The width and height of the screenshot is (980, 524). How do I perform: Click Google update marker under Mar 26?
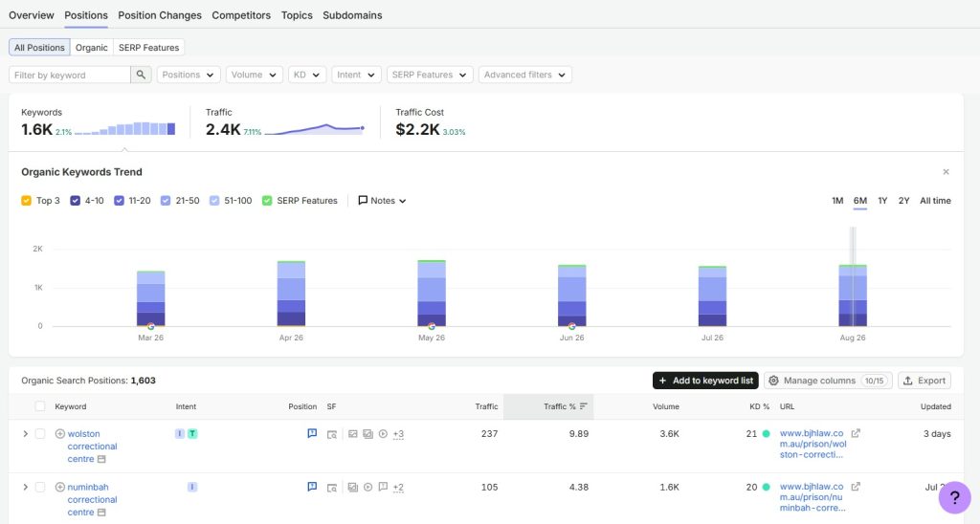pos(150,326)
